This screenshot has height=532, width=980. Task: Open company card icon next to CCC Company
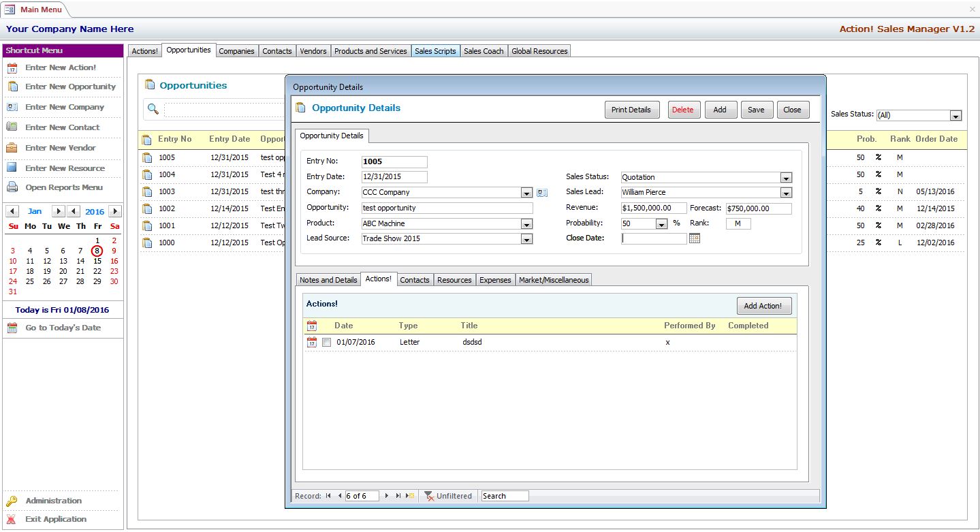[x=542, y=193]
